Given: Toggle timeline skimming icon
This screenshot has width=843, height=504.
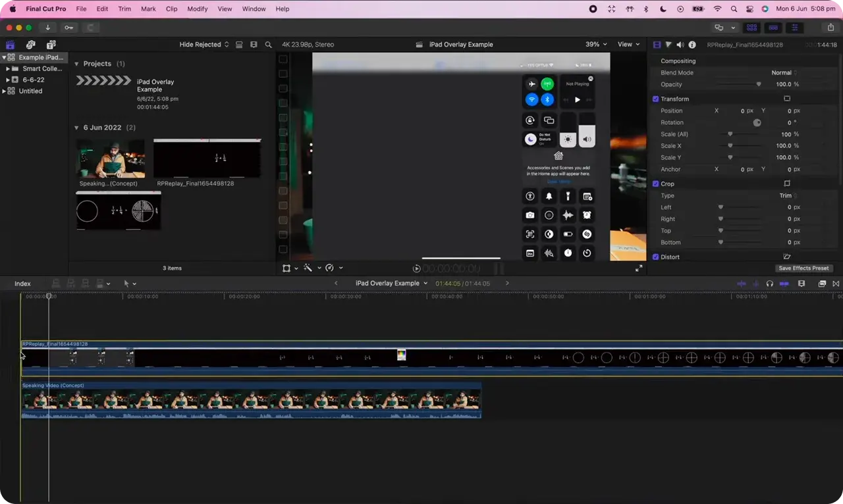Looking at the screenshot, I should tap(742, 284).
